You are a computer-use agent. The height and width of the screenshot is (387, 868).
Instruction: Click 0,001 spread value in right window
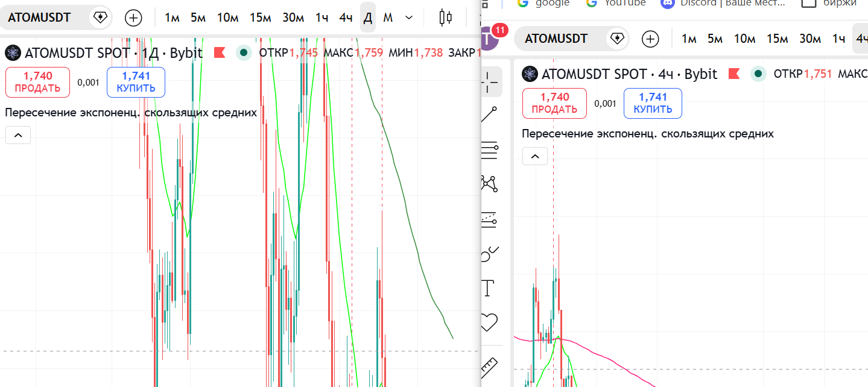(605, 104)
